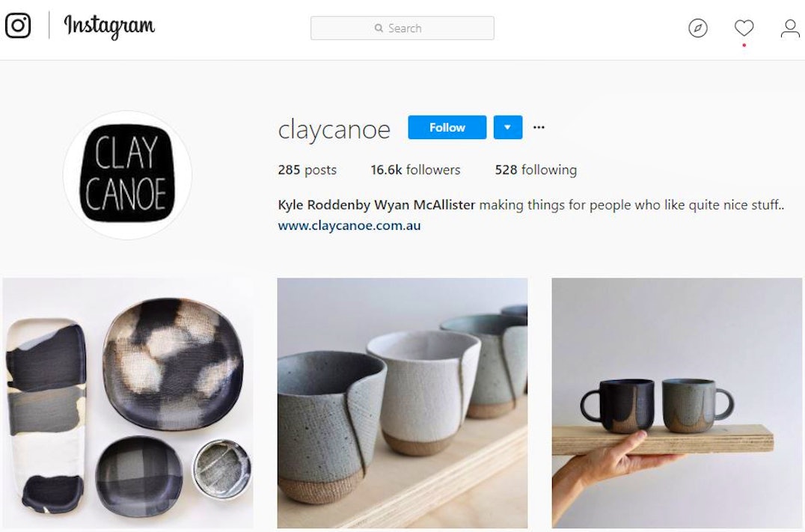Click in the Search field

click(402, 28)
